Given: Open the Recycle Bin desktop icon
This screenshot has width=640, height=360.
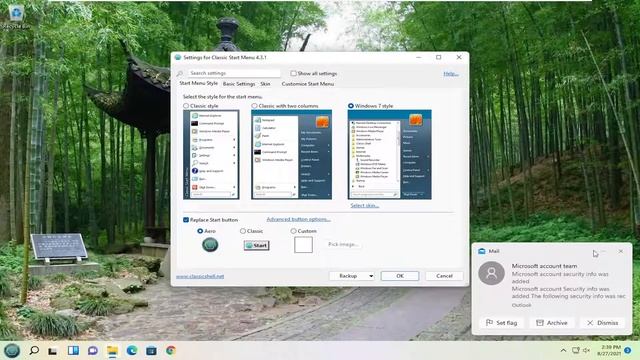Looking at the screenshot, I should [16, 17].
